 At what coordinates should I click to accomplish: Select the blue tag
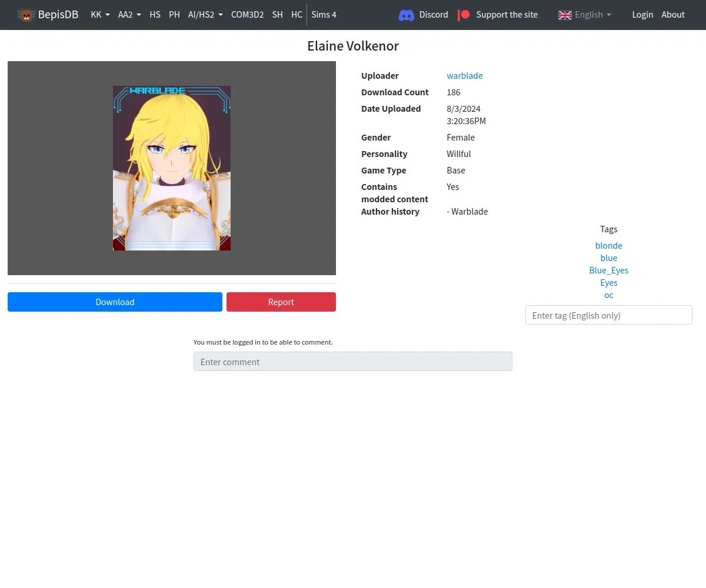(x=609, y=258)
